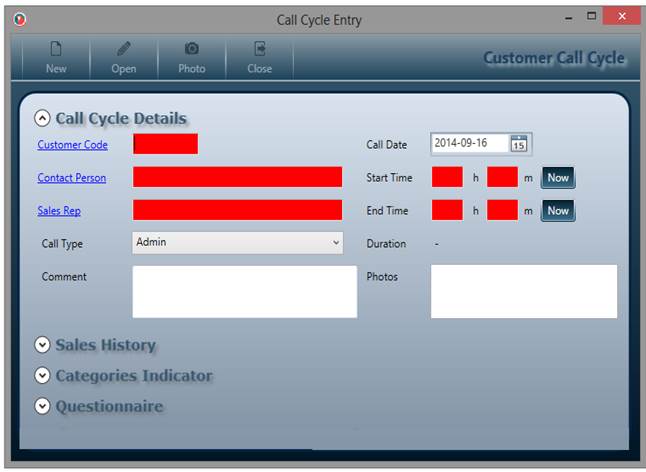Viewport: 646px width, 472px height.
Task: Expand the Questionnaire section
Action: tap(42, 406)
